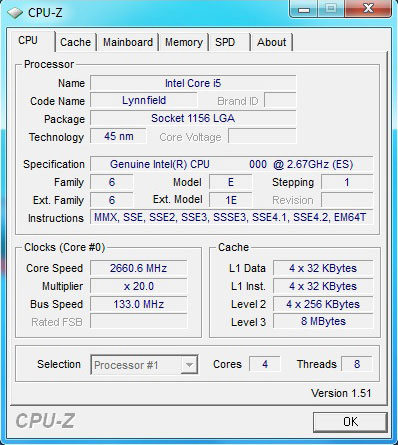Click the Package value Socket 1156 LGA
This screenshot has width=398, height=445.
(x=193, y=118)
